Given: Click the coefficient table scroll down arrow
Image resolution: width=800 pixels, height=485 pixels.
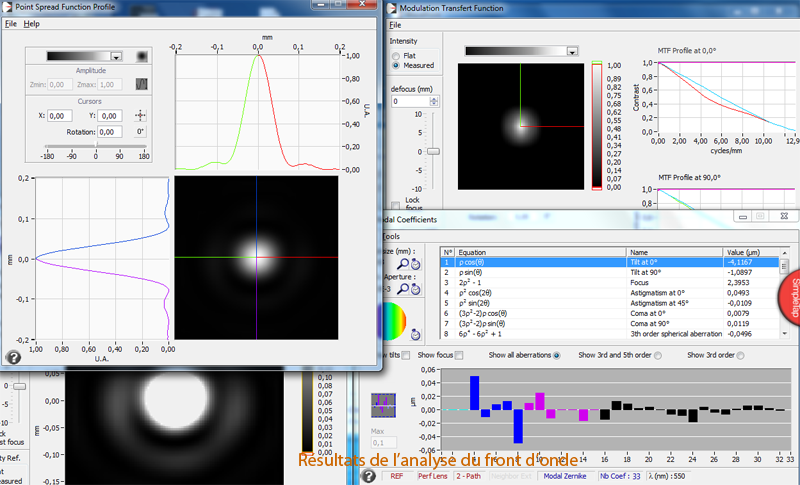Looking at the screenshot, I should pos(785,334).
